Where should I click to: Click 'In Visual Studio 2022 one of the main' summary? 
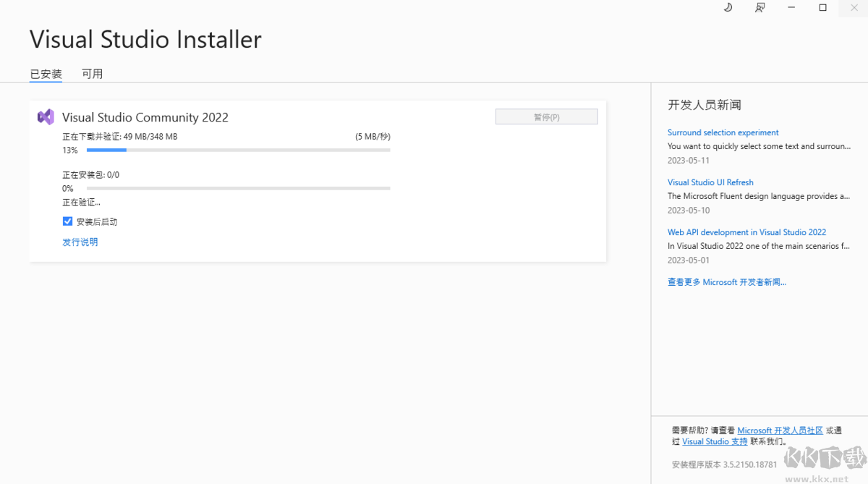point(759,246)
